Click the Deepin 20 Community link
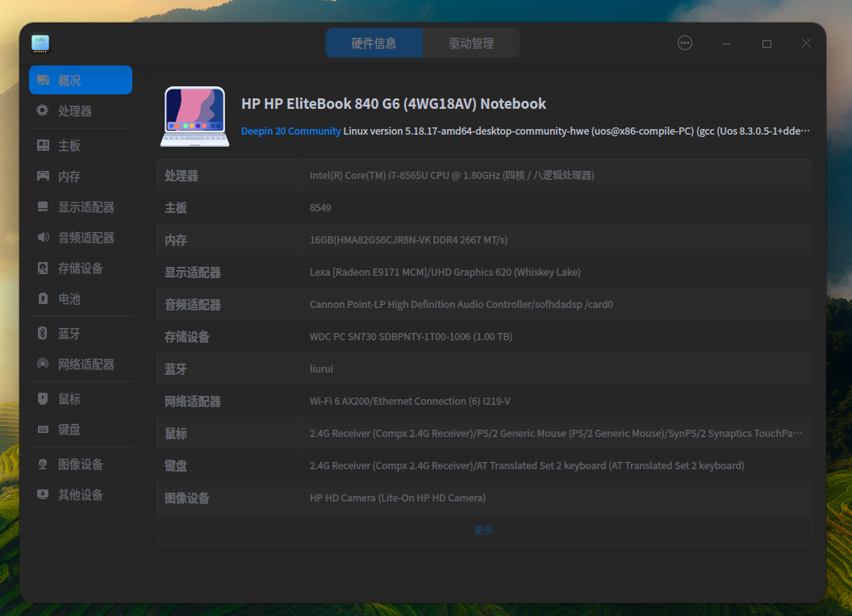Viewport: 852px width, 616px height. 290,131
